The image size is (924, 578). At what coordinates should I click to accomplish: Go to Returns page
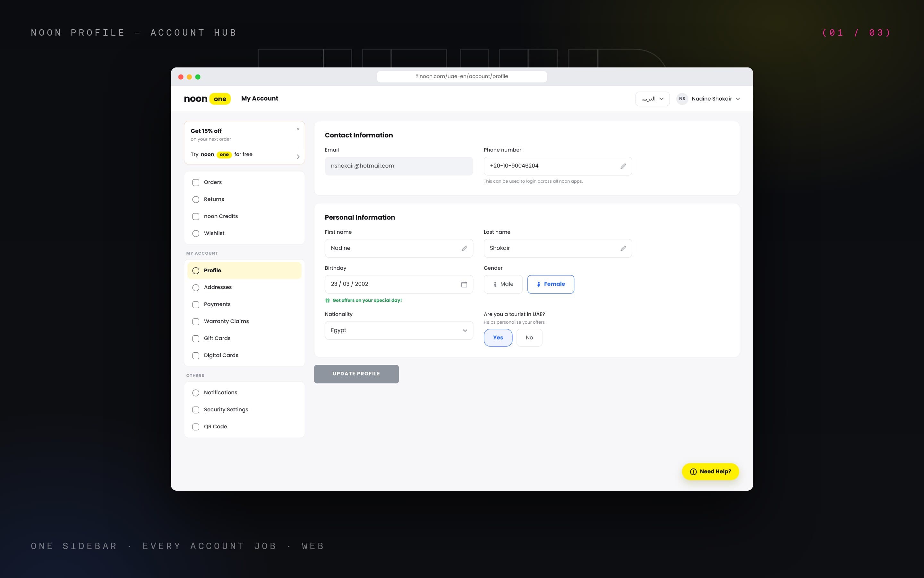[244, 199]
